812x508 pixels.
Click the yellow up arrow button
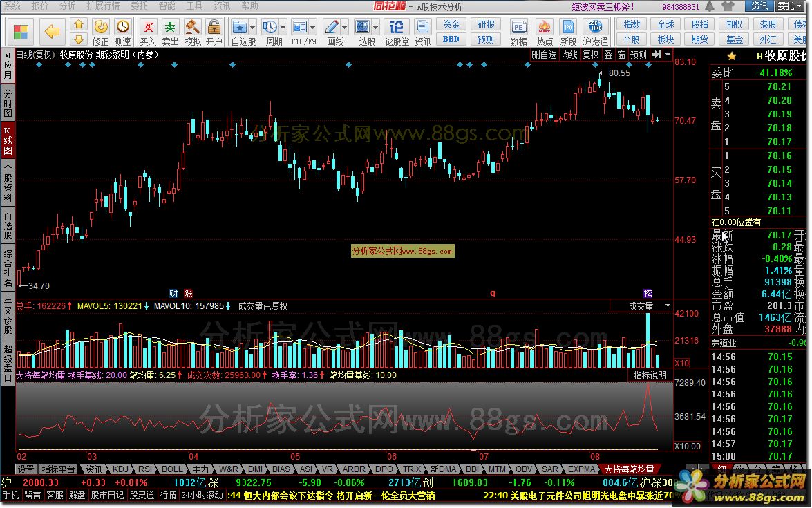pos(78,24)
